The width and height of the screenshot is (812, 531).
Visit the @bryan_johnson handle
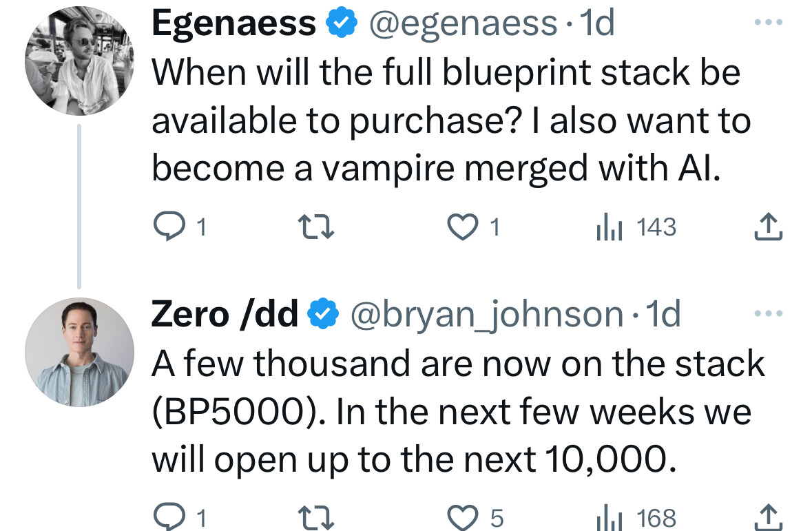coord(487,315)
